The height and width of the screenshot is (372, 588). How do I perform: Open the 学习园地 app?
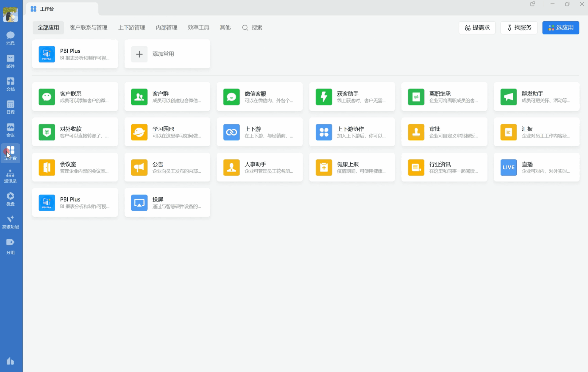point(167,132)
